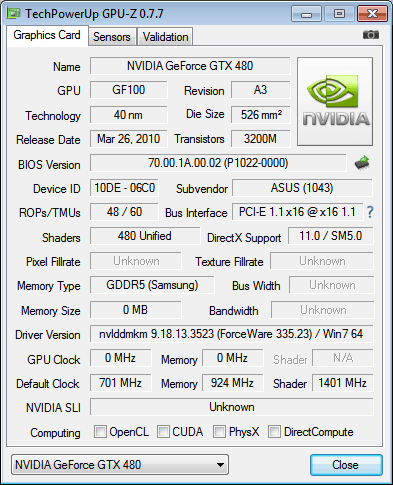Click the Computing label

coord(55,433)
